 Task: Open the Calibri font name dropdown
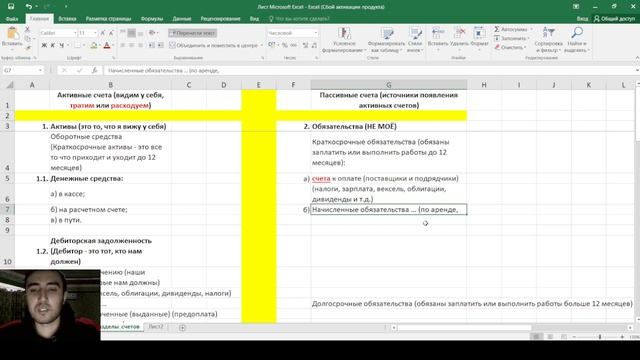click(x=75, y=33)
